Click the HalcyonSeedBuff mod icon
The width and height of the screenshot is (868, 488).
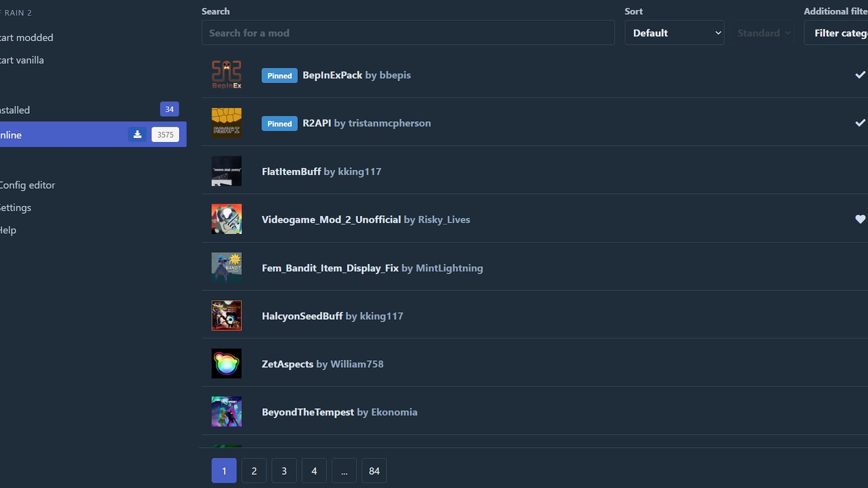(x=226, y=315)
